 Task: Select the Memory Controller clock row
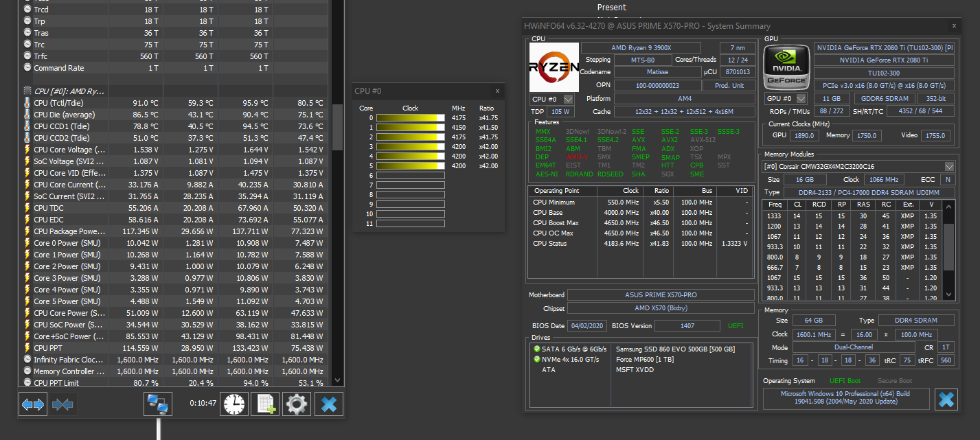point(176,371)
